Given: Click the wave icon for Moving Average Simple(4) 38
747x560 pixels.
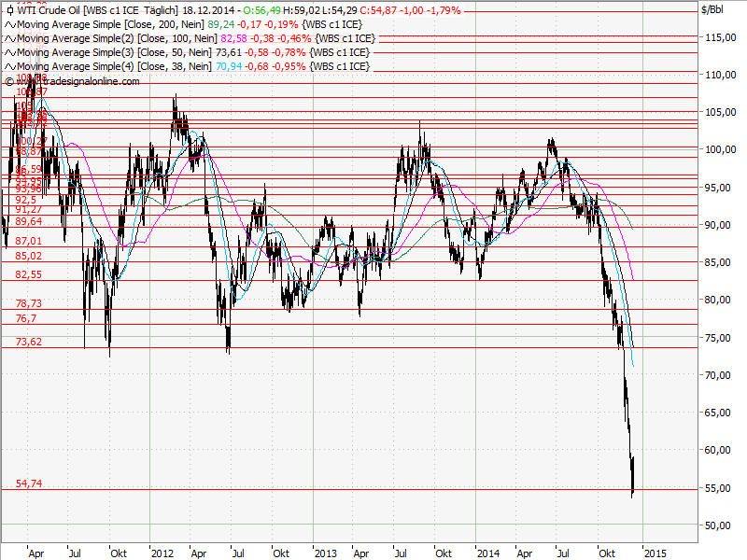Looking at the screenshot, I should [9, 65].
